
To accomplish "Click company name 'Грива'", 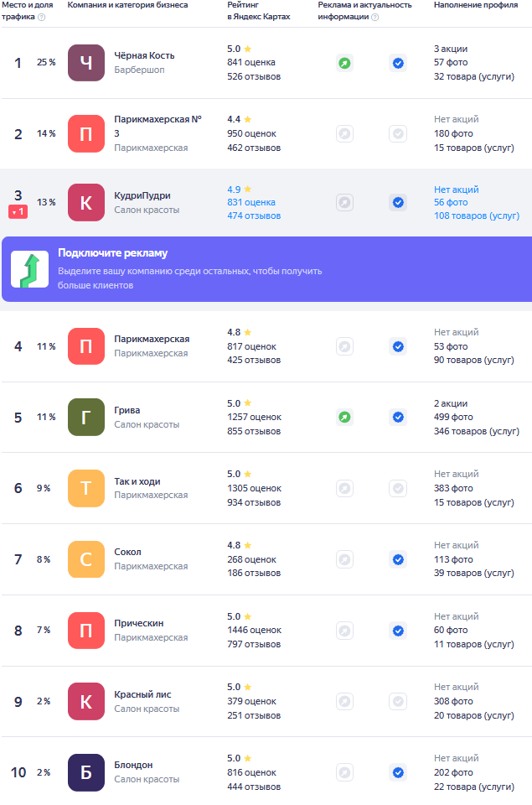I will point(127,410).
